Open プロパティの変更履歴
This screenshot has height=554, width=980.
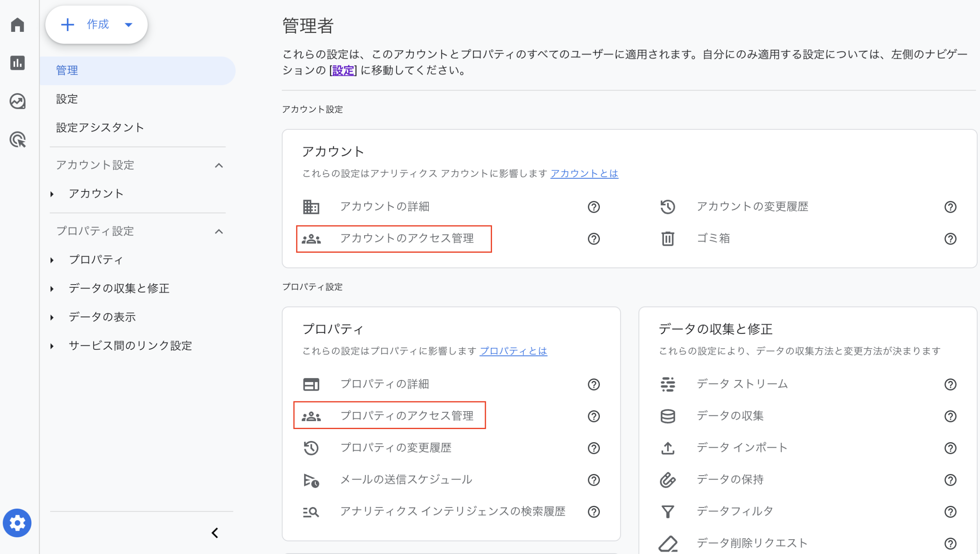396,448
